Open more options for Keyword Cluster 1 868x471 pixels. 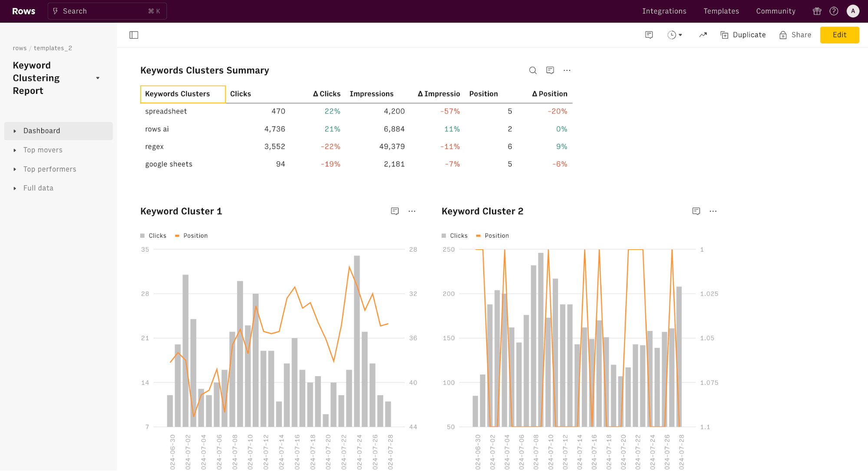(412, 211)
